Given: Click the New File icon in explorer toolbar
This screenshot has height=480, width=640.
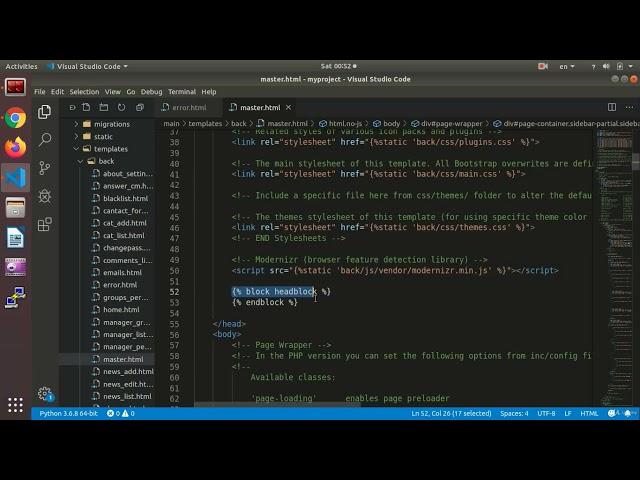Looking at the screenshot, I should point(86,107).
